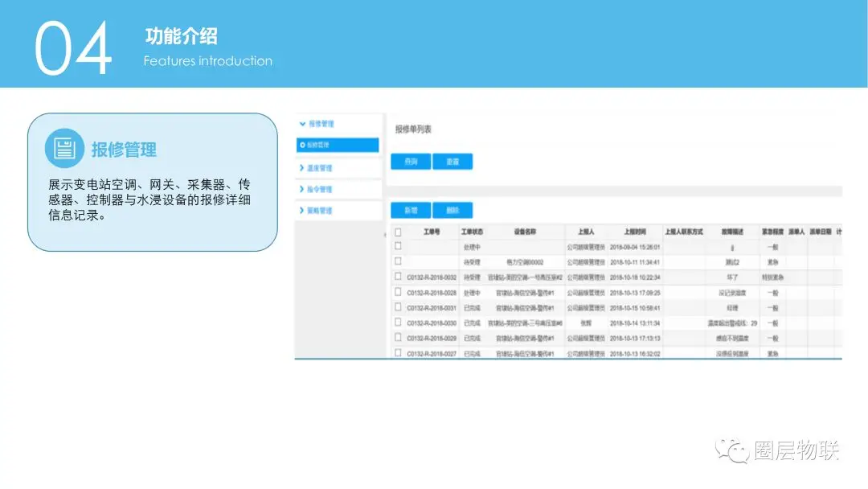Screen dimensions: 868x489
Task: Tick the select-all checkbox in table header
Action: (x=398, y=232)
